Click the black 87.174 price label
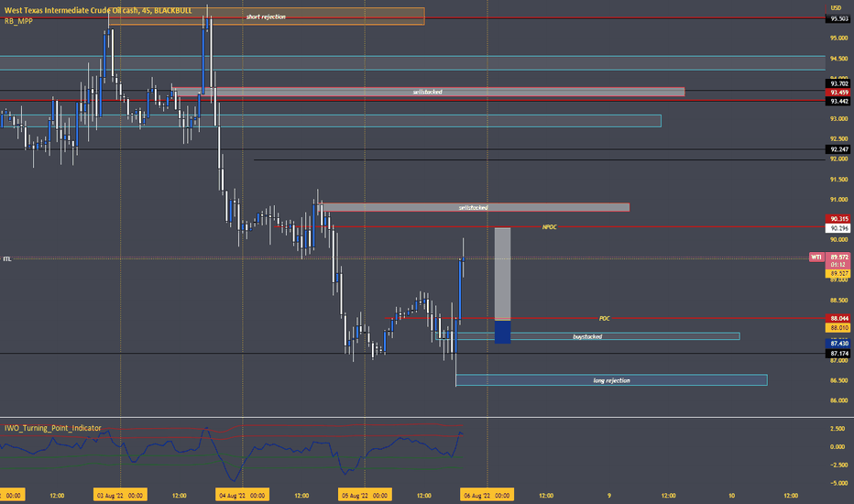This screenshot has height=504, width=854. pos(838,353)
